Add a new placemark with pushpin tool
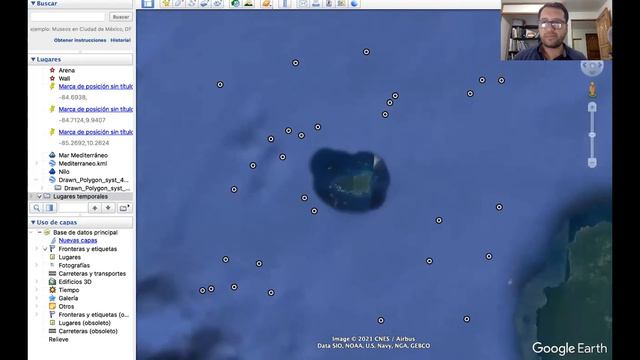The image size is (640, 360). point(165,3)
